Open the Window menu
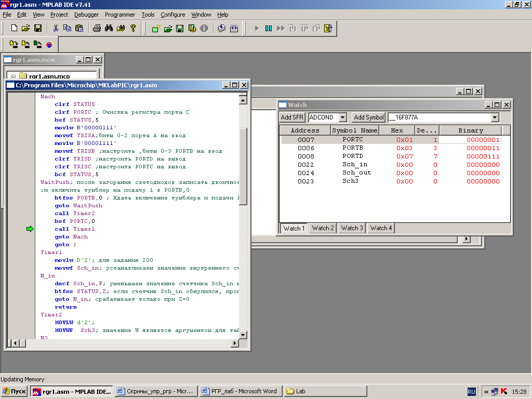Screen dimensions: 532x399 pos(201,15)
